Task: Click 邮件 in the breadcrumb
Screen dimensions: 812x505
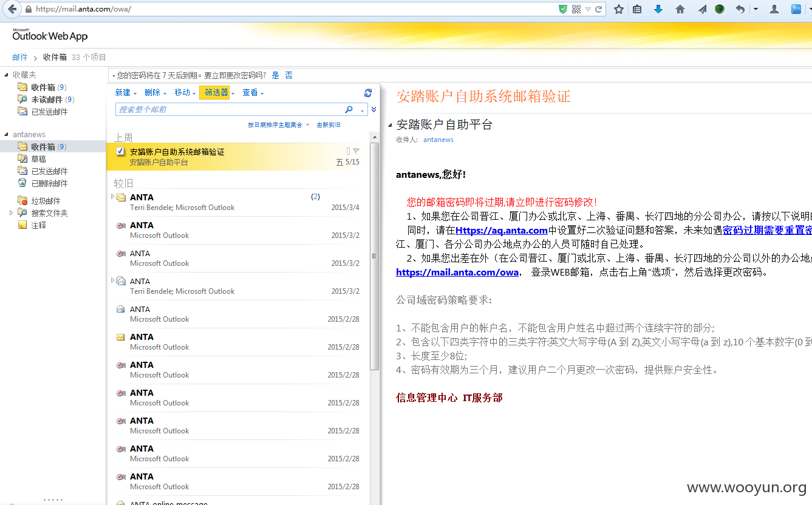Action: pos(20,57)
